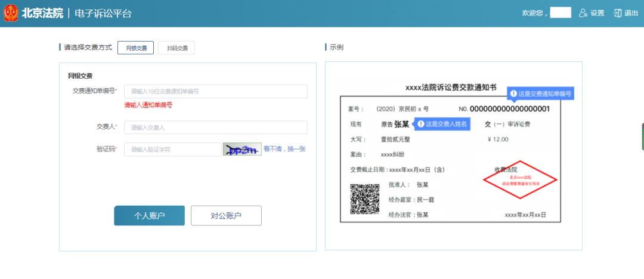Viewport: 644px width, 279px height.
Task: Click the 网银交费 form heading
Action: (x=80, y=76)
